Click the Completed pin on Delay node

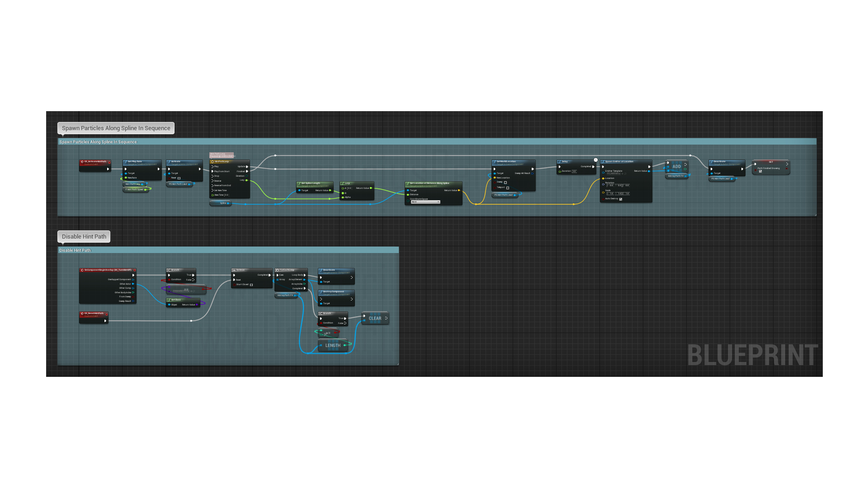pos(593,167)
